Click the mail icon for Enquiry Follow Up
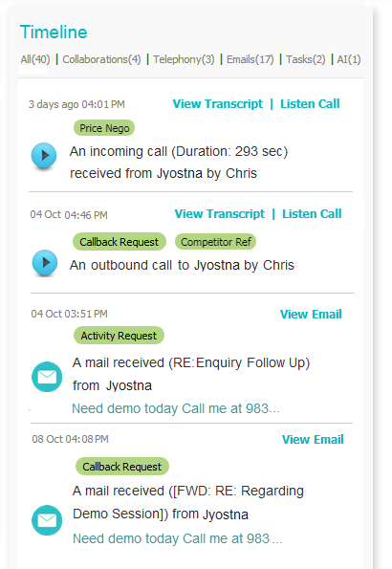 (47, 377)
